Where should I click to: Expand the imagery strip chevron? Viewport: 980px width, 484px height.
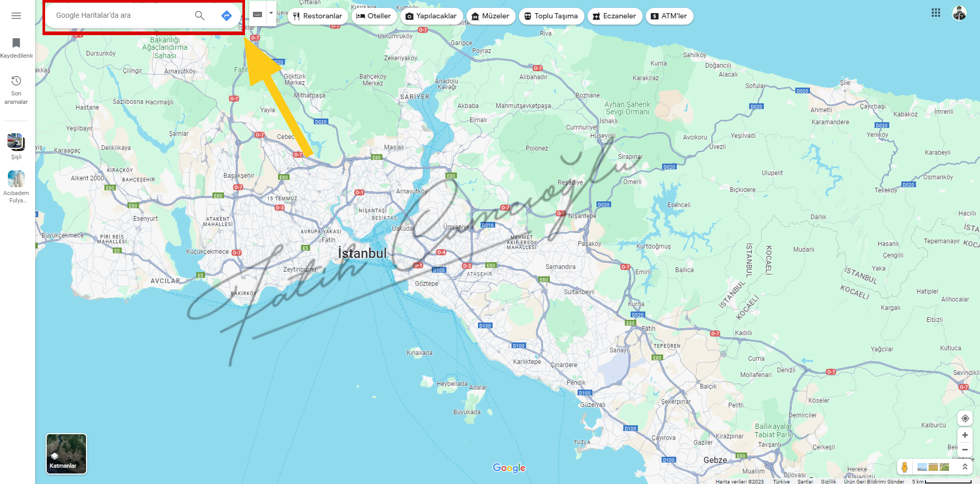click(x=965, y=467)
